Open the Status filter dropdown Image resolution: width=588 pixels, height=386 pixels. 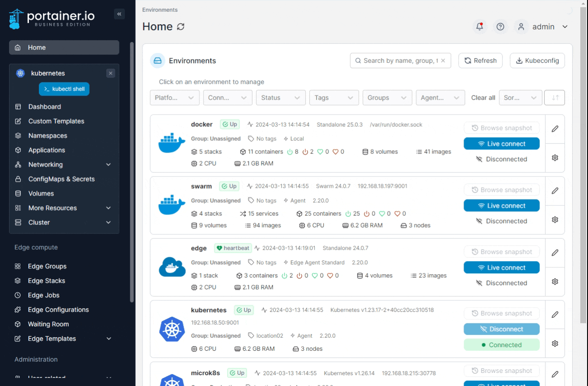coord(280,98)
